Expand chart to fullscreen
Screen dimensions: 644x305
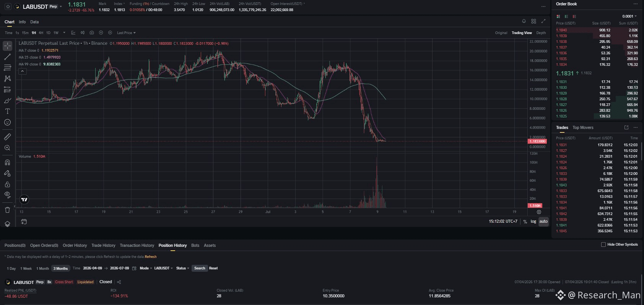click(543, 21)
